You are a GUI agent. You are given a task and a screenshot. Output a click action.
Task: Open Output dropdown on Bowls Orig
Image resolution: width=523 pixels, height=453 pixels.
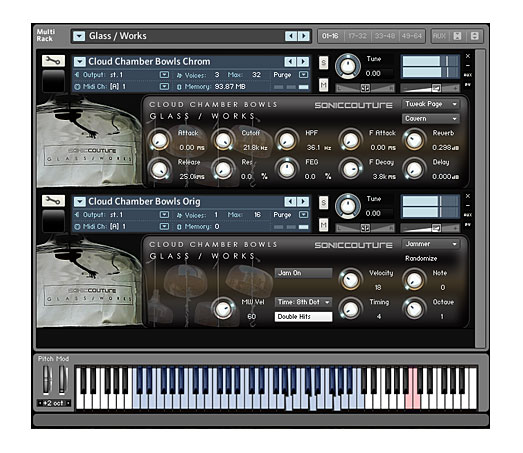(x=164, y=214)
